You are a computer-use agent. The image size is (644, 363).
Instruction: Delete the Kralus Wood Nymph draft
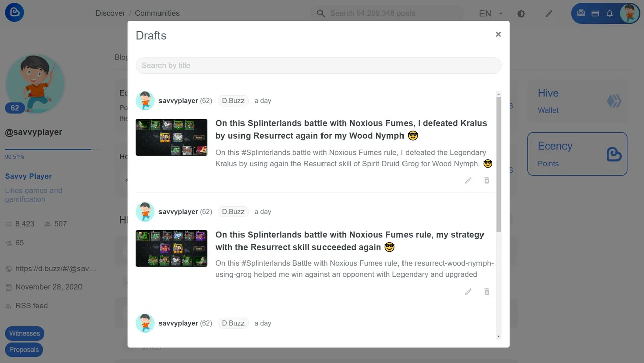pos(487,180)
